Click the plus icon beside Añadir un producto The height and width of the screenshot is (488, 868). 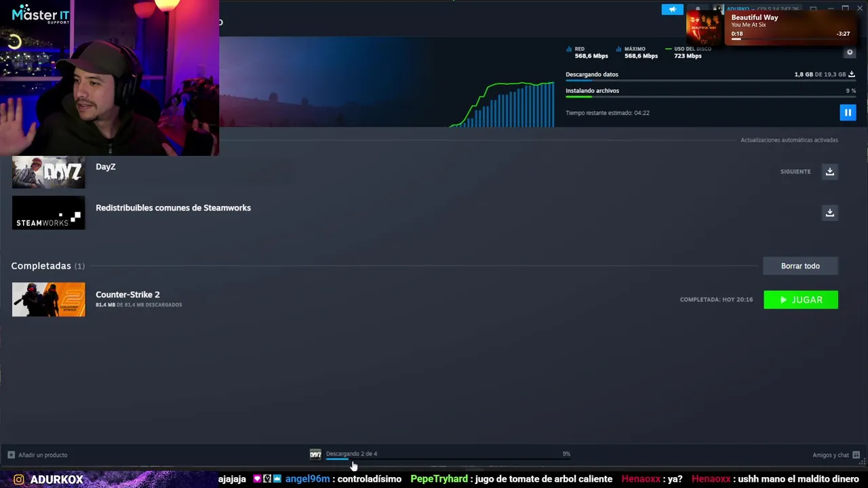tap(11, 455)
